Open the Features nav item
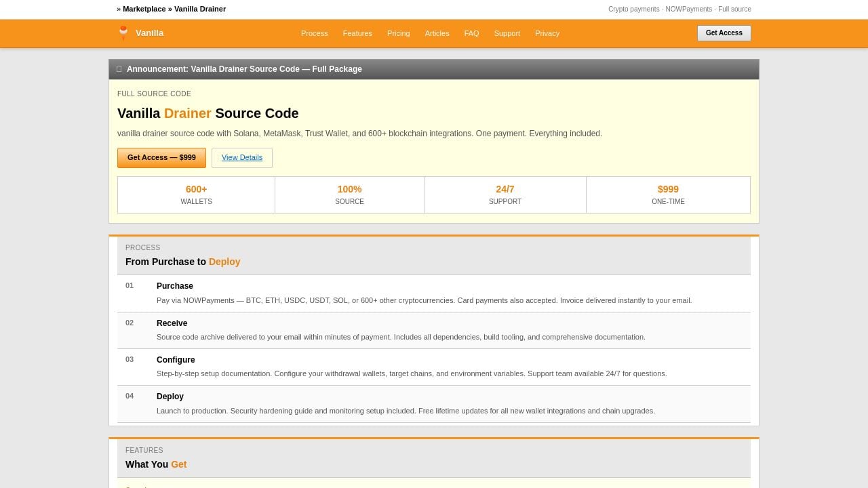 (357, 33)
